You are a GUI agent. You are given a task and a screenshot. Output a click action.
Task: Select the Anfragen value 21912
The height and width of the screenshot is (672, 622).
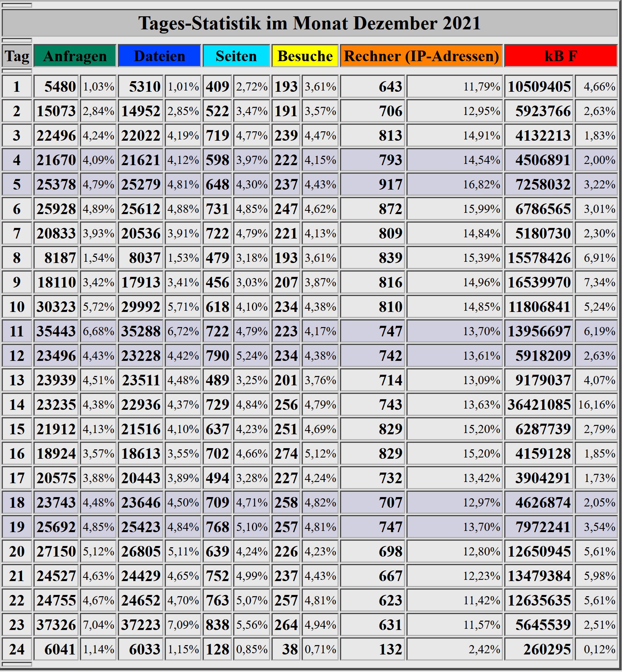(x=56, y=429)
